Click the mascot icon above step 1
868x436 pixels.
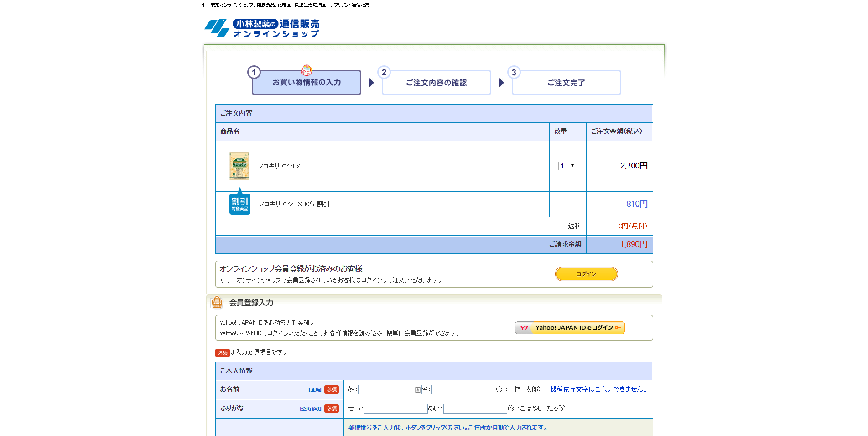click(307, 70)
